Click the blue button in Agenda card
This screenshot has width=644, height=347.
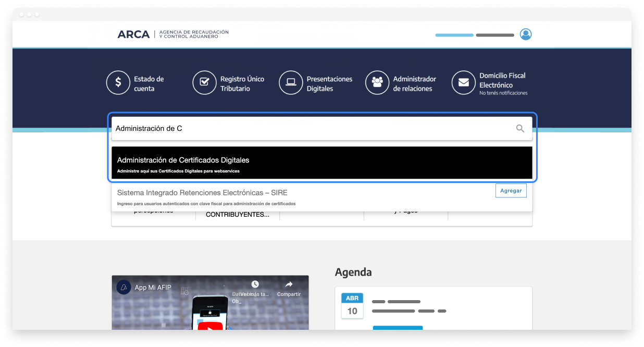click(x=398, y=328)
